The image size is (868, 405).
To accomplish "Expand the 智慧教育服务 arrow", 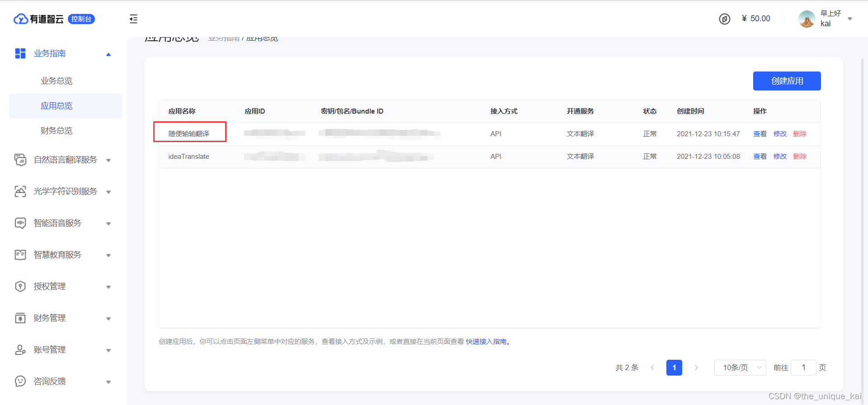I will tap(108, 255).
